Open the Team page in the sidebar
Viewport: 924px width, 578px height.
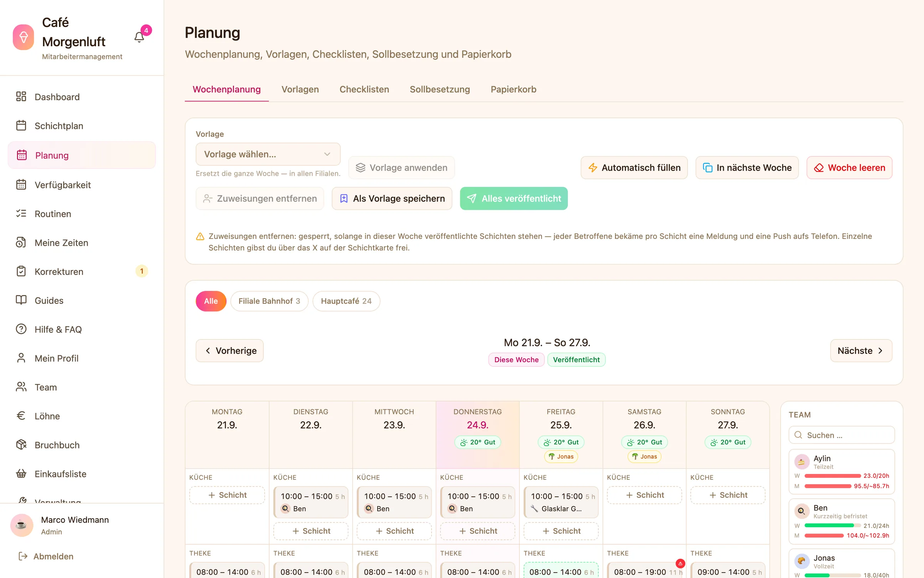pyautogui.click(x=82, y=387)
